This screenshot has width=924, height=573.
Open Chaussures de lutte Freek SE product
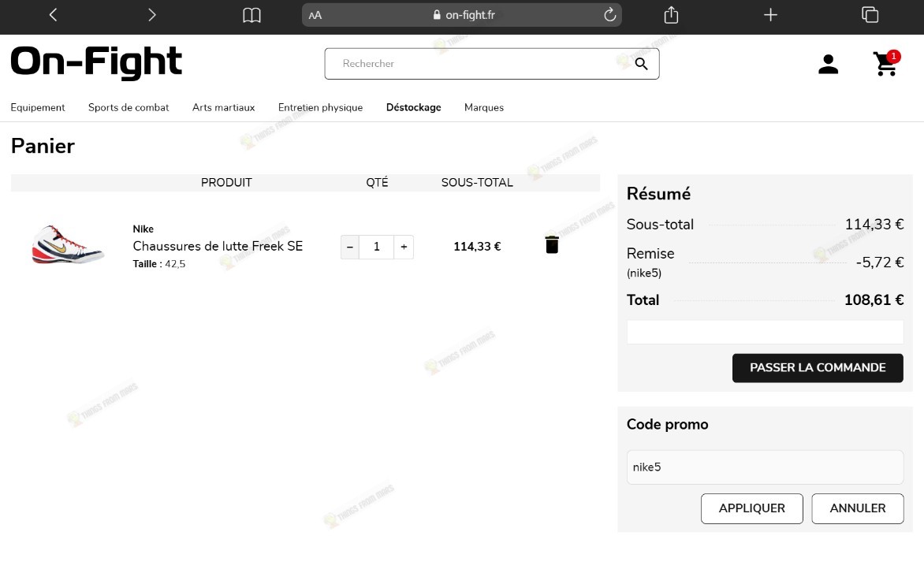[x=218, y=246]
